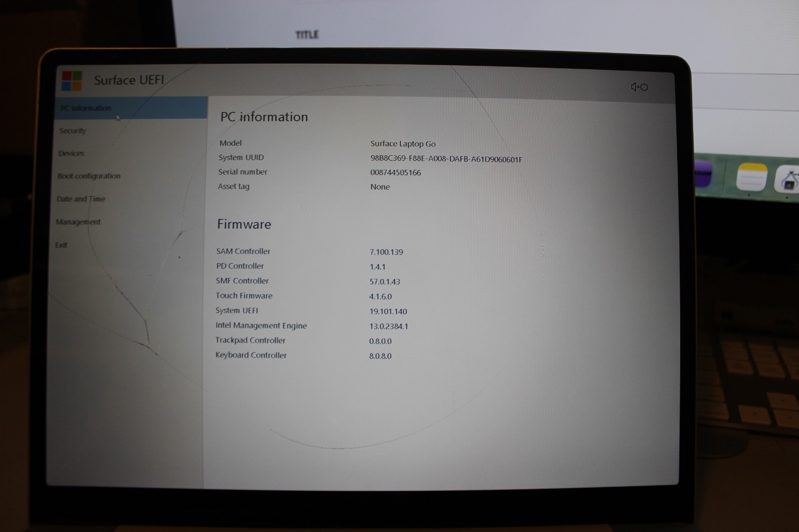Select Intel Management Engine version 13.0.2384.1
Screen dimensions: 799x532
coord(389,326)
